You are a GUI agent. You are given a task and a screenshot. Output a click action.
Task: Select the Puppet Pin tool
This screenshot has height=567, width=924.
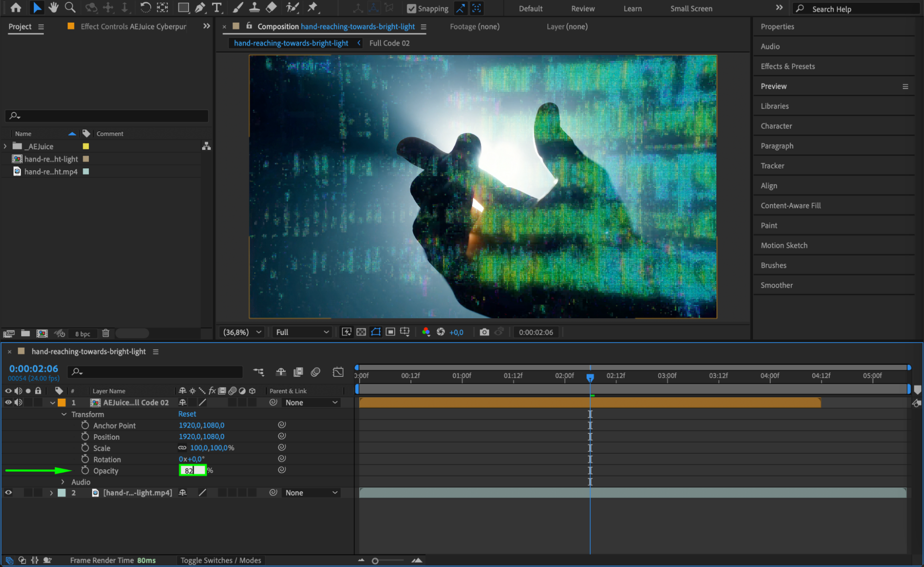click(313, 7)
